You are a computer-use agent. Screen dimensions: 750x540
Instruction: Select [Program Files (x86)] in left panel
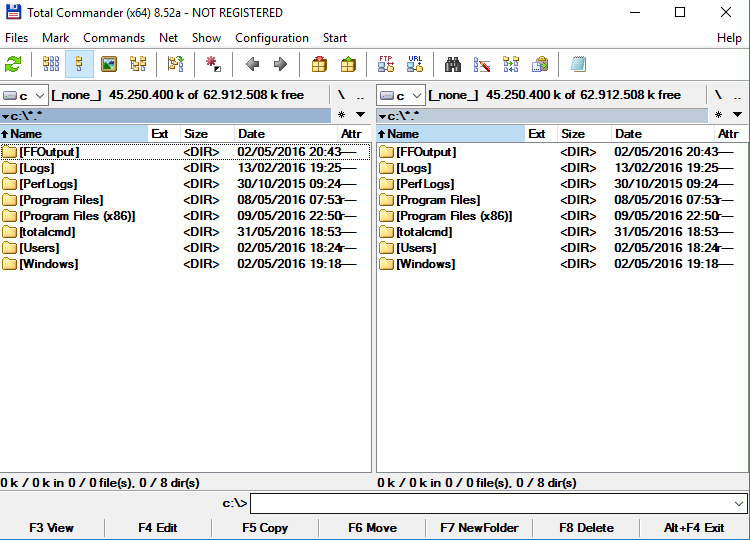[185, 216]
